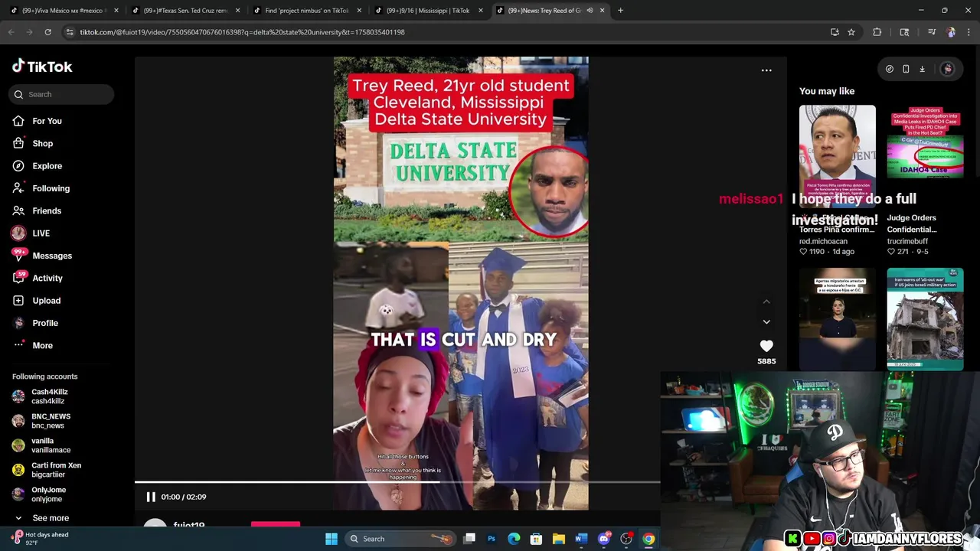Click the download desktop app icon

pos(922,69)
